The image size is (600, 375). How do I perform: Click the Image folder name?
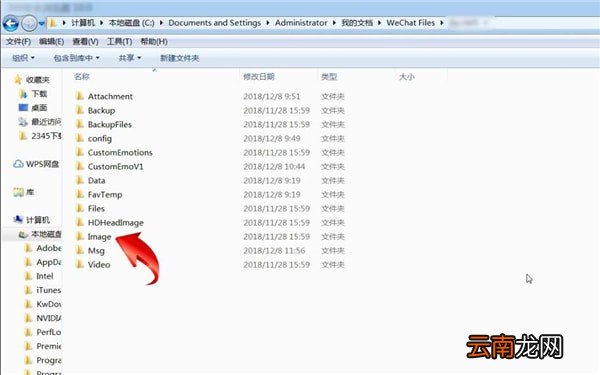tap(99, 237)
